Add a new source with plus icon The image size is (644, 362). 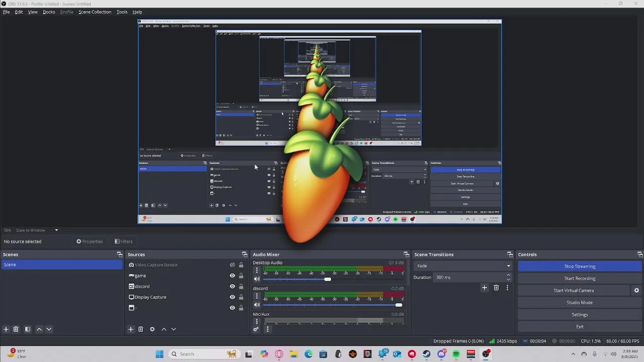point(131,329)
